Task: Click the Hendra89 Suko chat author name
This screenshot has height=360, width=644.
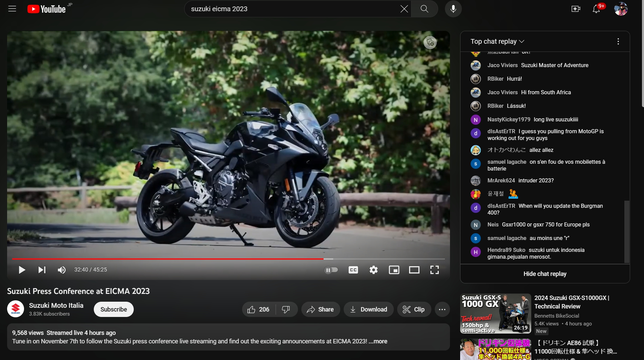Action: click(x=507, y=250)
